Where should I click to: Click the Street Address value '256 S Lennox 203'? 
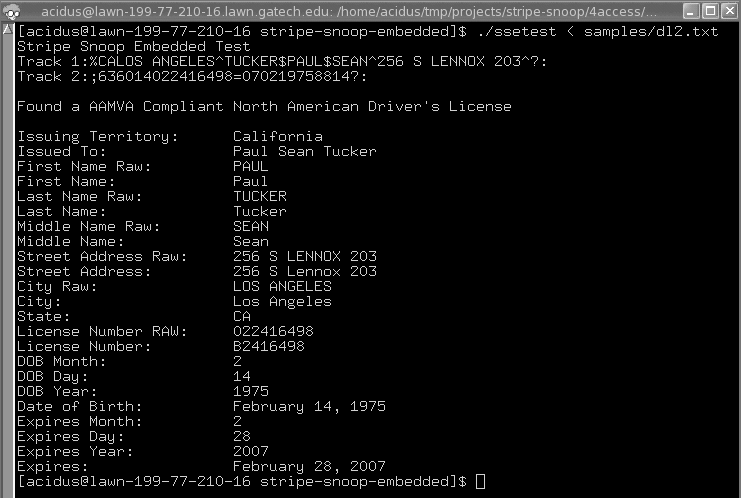[x=304, y=272]
